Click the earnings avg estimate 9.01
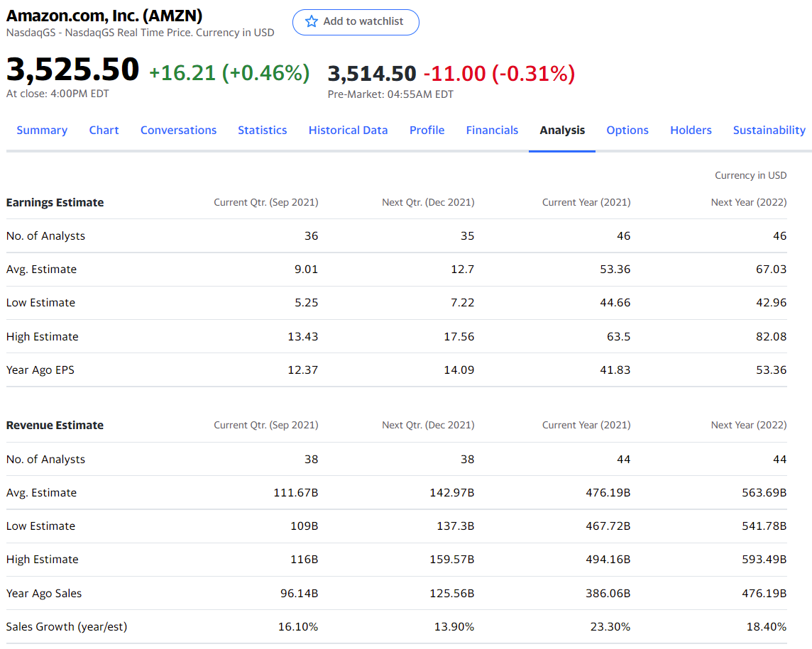Viewport: 812px width, 649px height. click(306, 269)
